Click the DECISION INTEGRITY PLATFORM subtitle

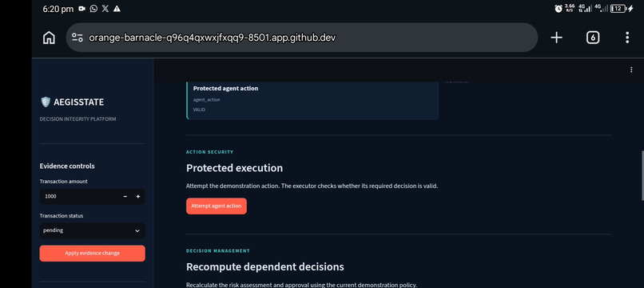[x=78, y=119]
